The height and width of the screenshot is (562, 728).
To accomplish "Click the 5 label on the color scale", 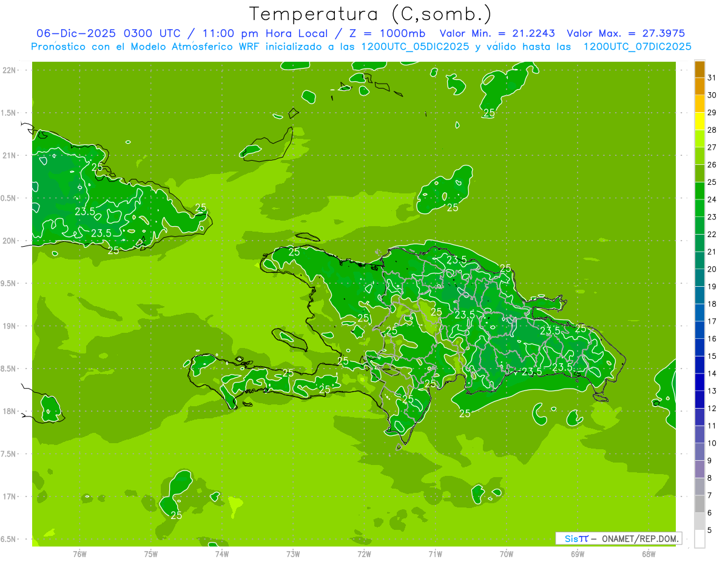I will (710, 530).
